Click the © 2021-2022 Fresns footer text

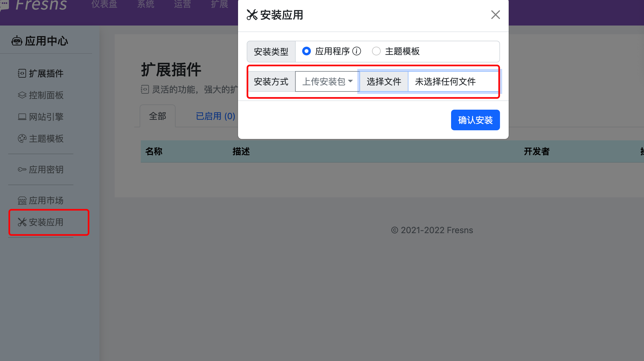click(x=432, y=230)
